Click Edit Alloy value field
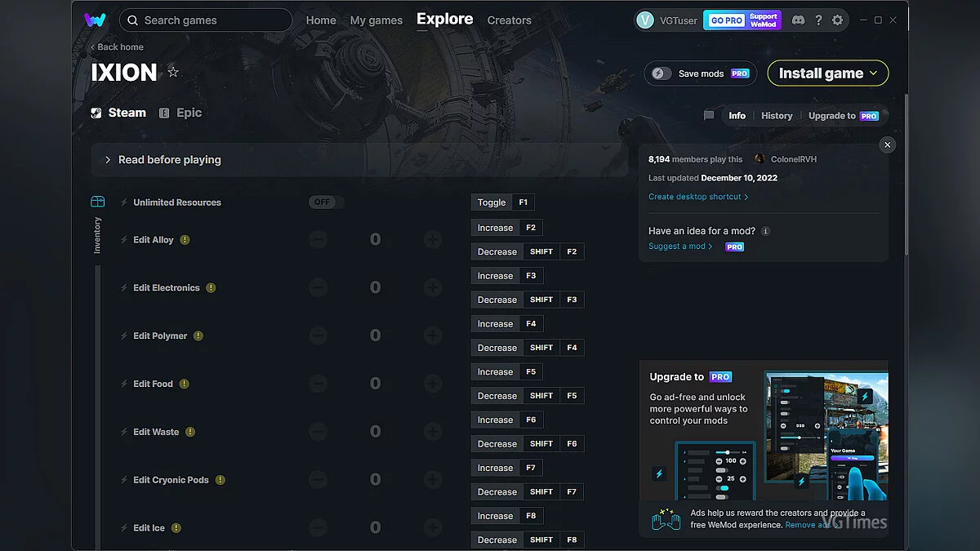Image resolution: width=980 pixels, height=551 pixels. pos(376,239)
